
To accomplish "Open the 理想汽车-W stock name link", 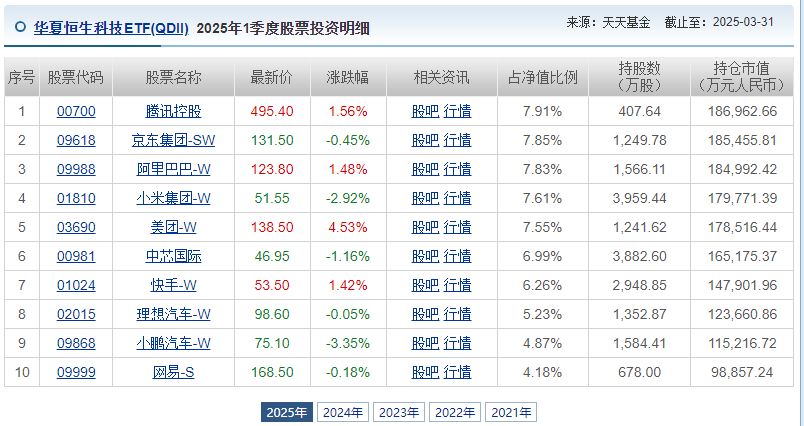I will [173, 314].
